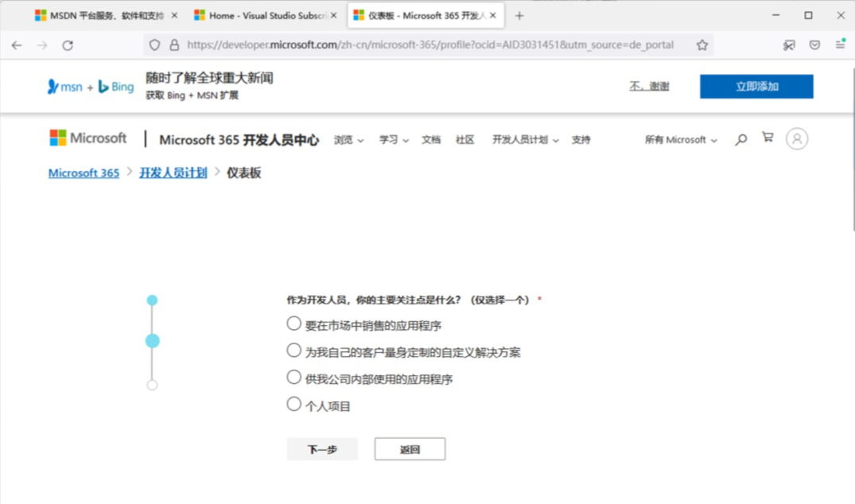Select 要在市场中销售的应用程序 radio option

pyautogui.click(x=294, y=324)
